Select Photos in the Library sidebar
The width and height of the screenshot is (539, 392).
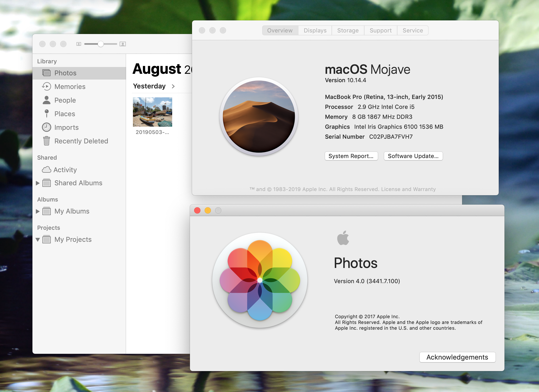coord(65,73)
